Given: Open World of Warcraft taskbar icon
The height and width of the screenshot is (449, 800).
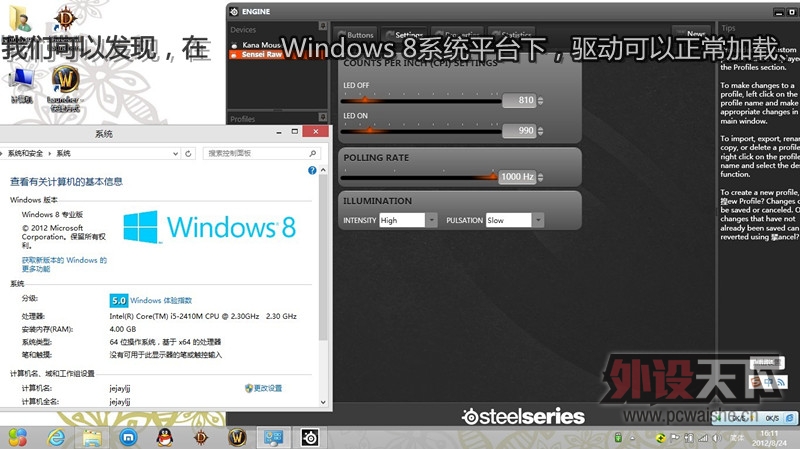Looking at the screenshot, I should click(x=237, y=438).
